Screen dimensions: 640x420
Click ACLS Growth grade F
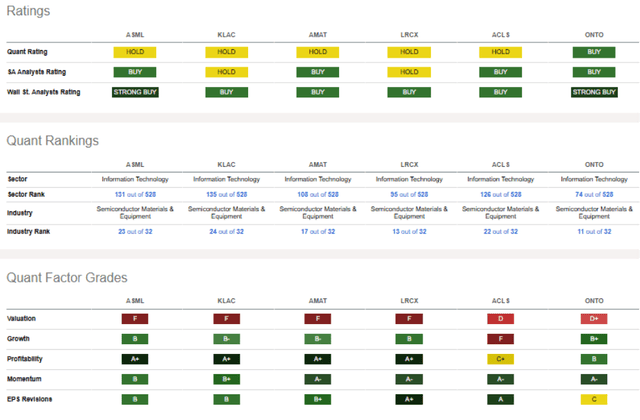coord(500,339)
